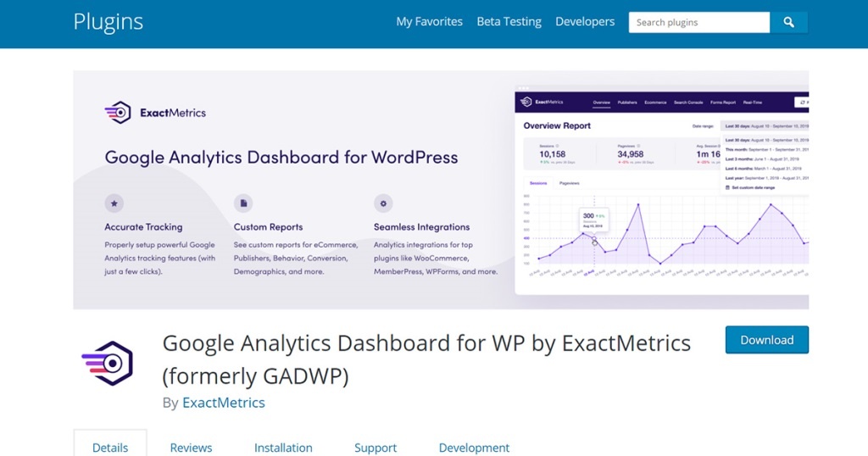The image size is (868, 456).
Task: Switch to the Reviews tab
Action: pyautogui.click(x=191, y=448)
